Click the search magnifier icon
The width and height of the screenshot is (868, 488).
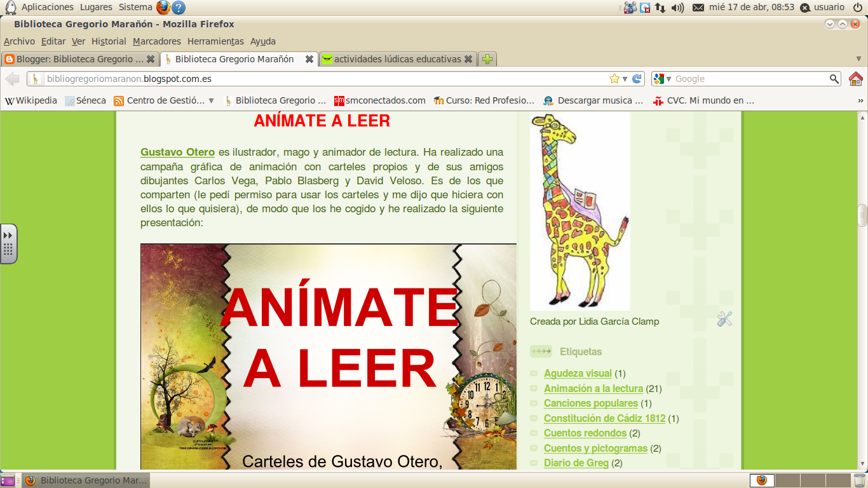pos(834,79)
